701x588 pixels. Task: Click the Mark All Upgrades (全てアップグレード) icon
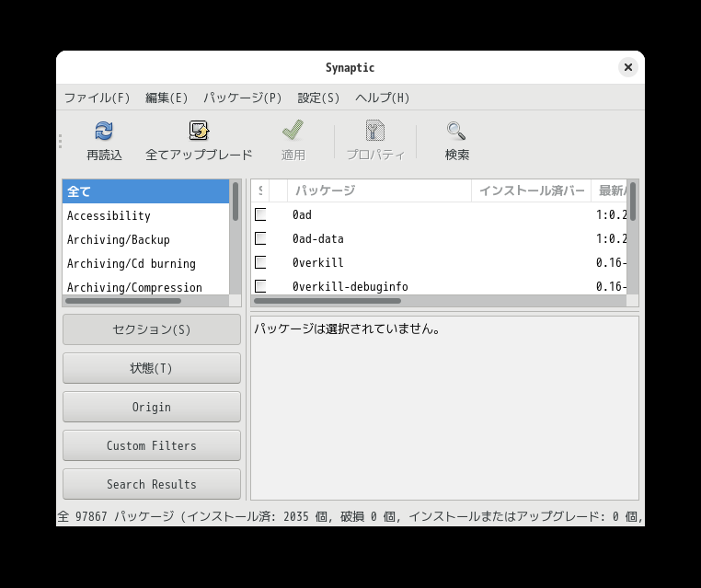199,131
